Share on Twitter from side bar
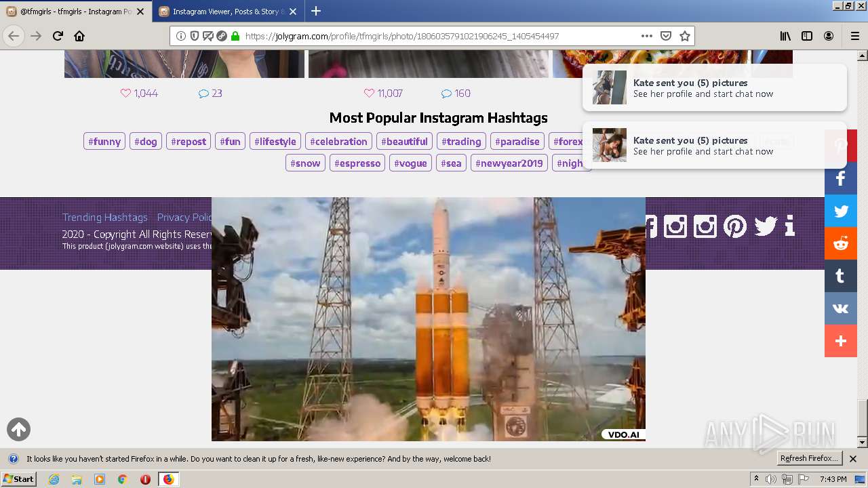Image resolution: width=868 pixels, height=488 pixels. [841, 211]
